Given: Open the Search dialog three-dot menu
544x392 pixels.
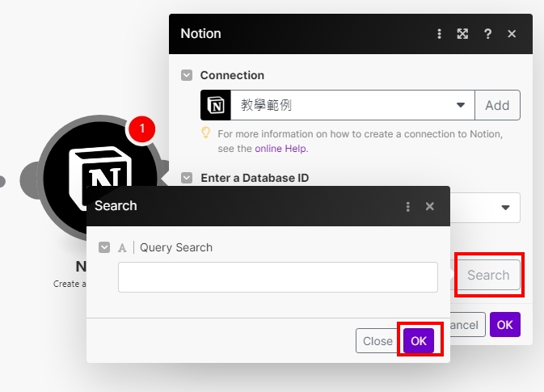Looking at the screenshot, I should click(407, 206).
